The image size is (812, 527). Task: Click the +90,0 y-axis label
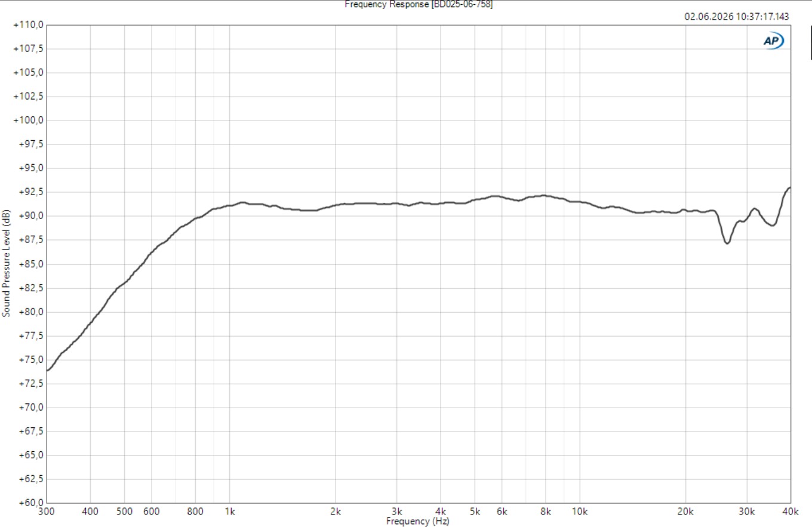tap(30, 216)
